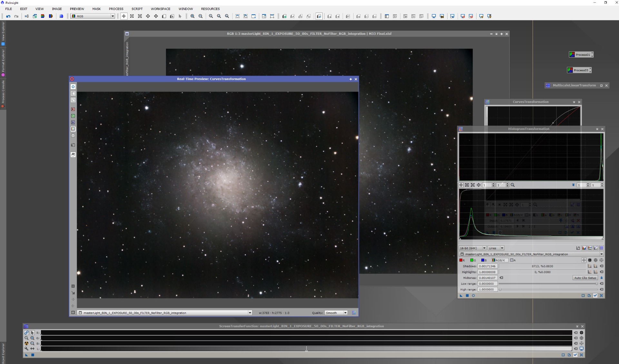Click the Shadows value input field
619x364 pixels.
pos(487,266)
